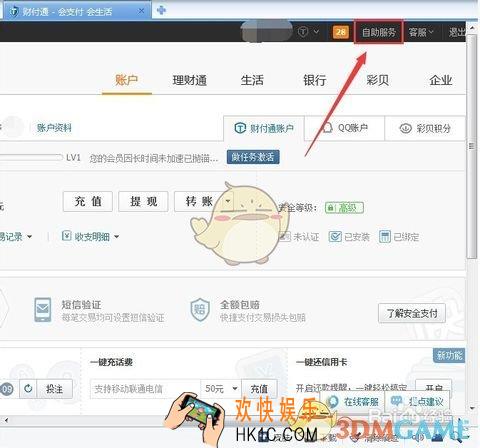
Task: Click the member level LV1 progress bar
Action: coord(31,157)
